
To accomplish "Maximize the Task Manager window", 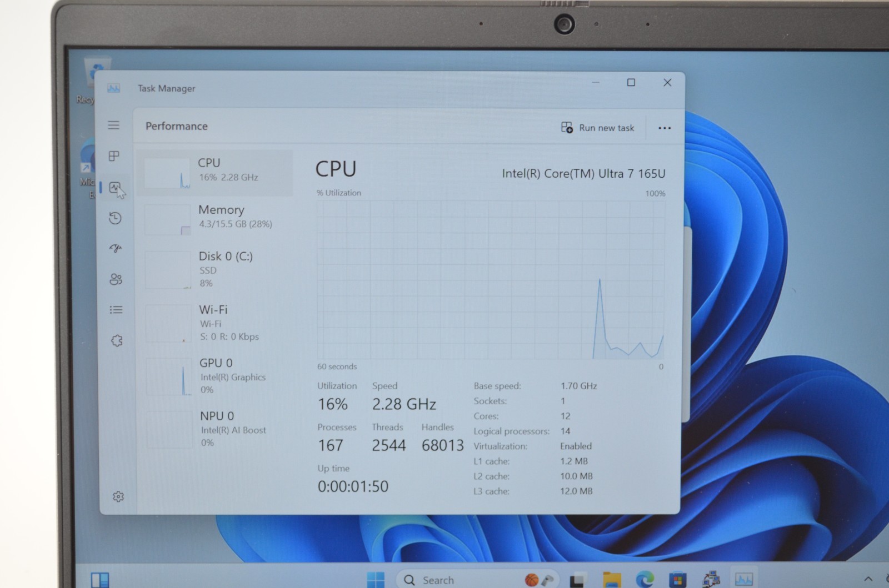I will (x=631, y=82).
